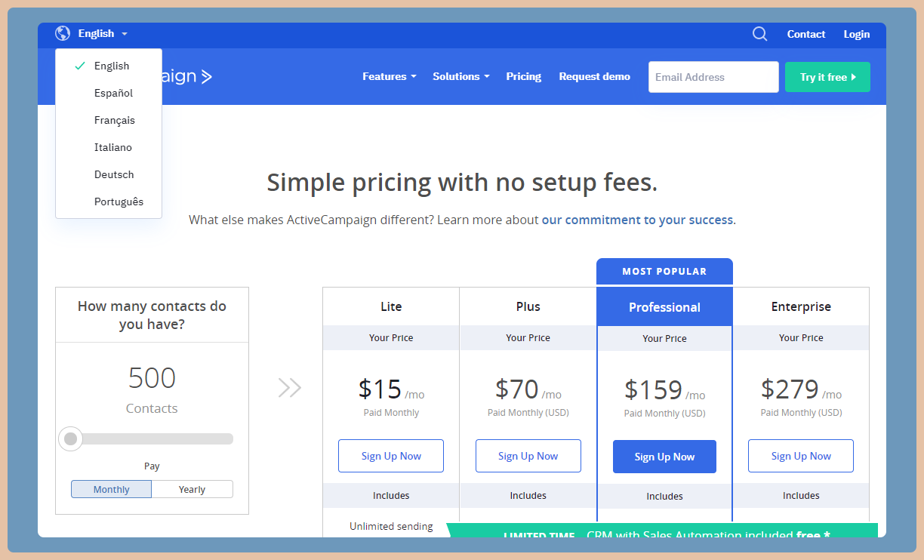Select Monthly payment toggle
Image resolution: width=924 pixels, height=560 pixels.
(112, 489)
